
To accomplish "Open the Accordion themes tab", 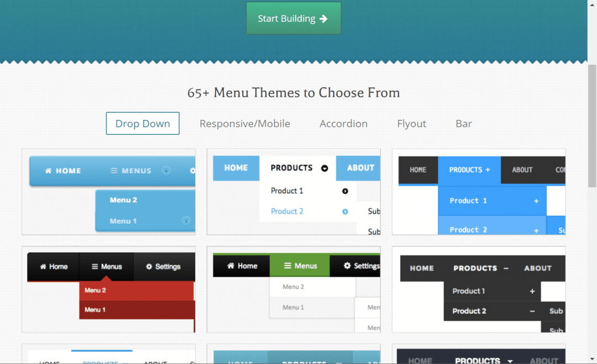I will click(343, 124).
